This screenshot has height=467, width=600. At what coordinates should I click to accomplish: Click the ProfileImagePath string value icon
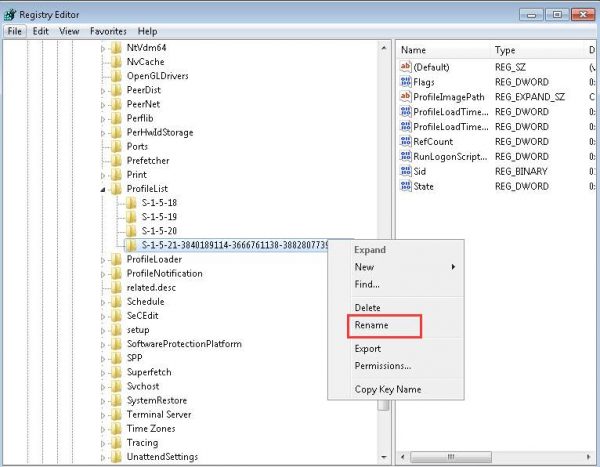tap(406, 96)
